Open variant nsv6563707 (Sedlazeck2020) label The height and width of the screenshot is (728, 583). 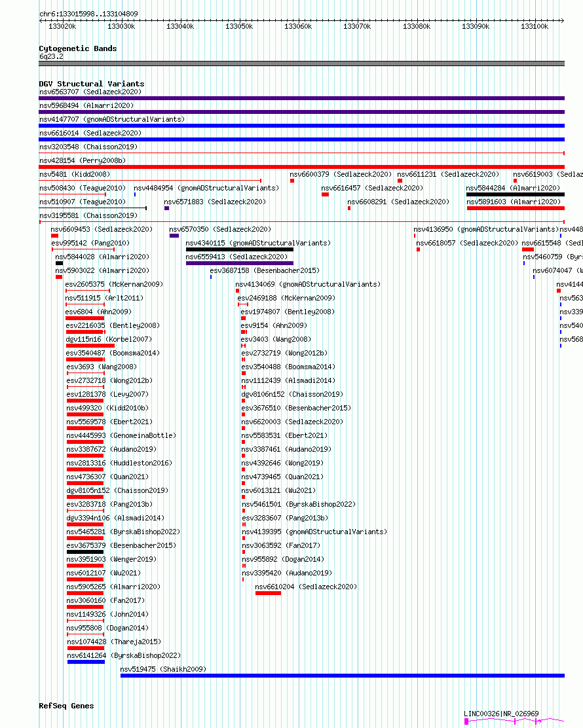[x=90, y=92]
